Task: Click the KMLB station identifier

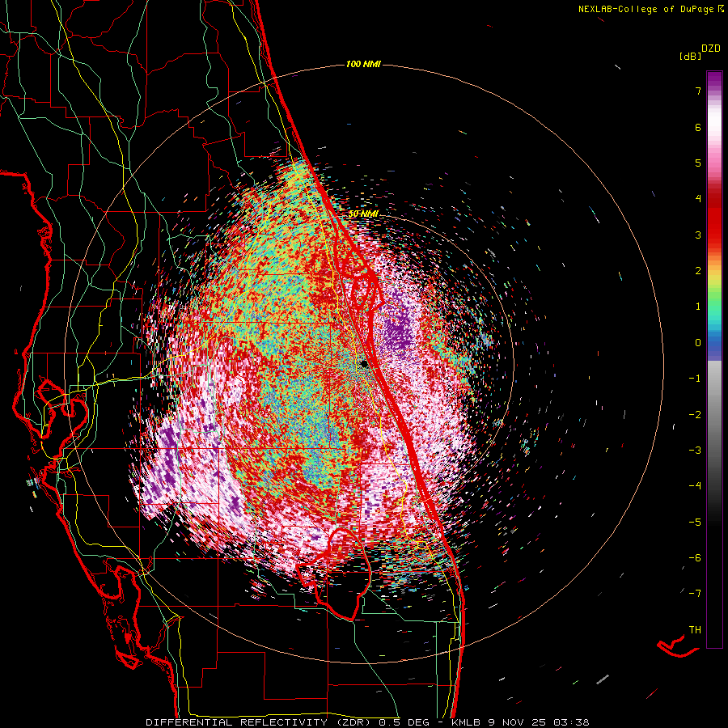Action: pyautogui.click(x=466, y=722)
